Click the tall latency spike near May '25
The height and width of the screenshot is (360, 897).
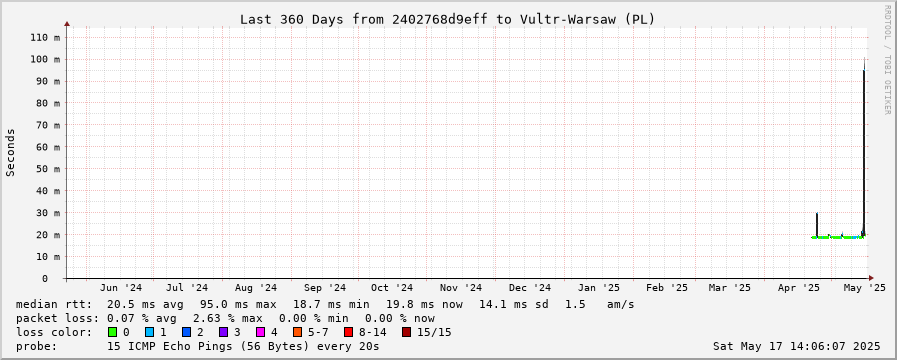pos(864,149)
